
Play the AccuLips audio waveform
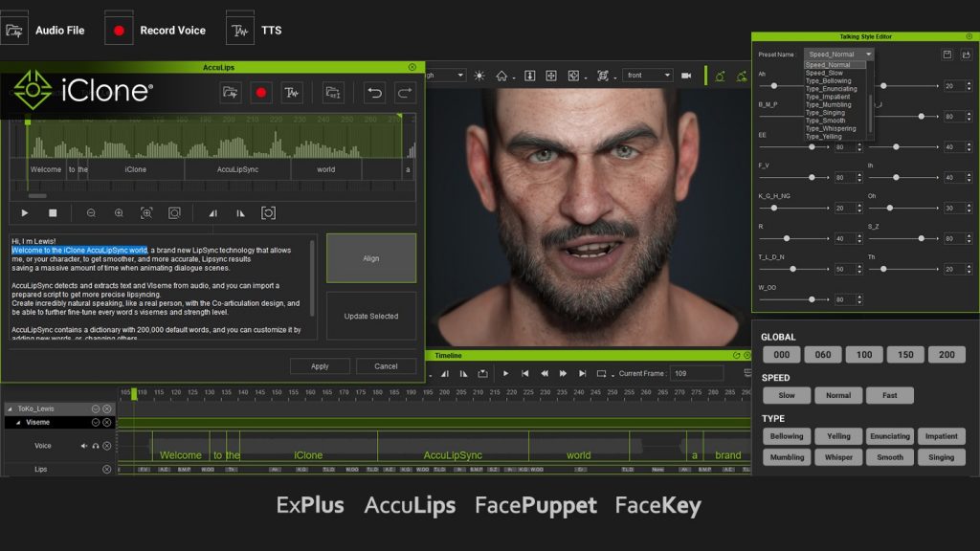24,213
